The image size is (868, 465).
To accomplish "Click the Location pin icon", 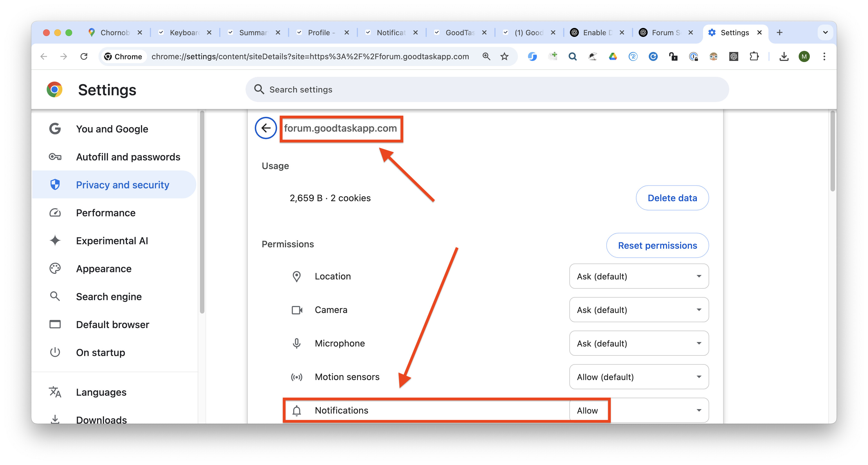I will pos(296,276).
